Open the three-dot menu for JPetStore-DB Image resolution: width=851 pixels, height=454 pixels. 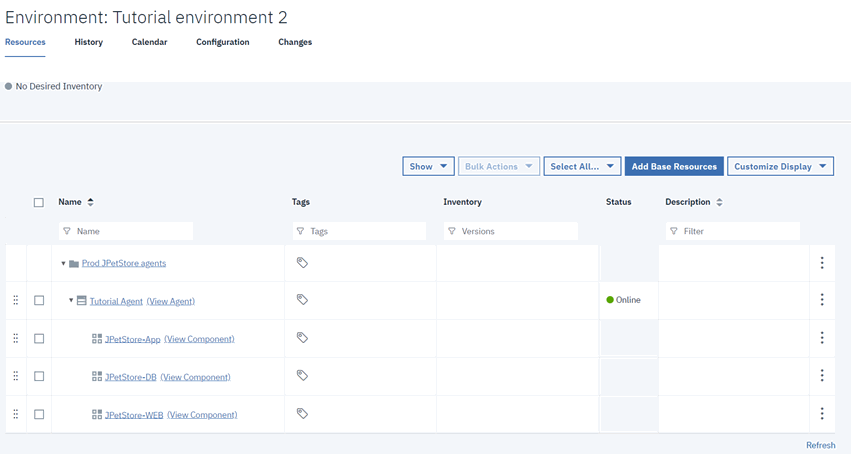(x=822, y=375)
